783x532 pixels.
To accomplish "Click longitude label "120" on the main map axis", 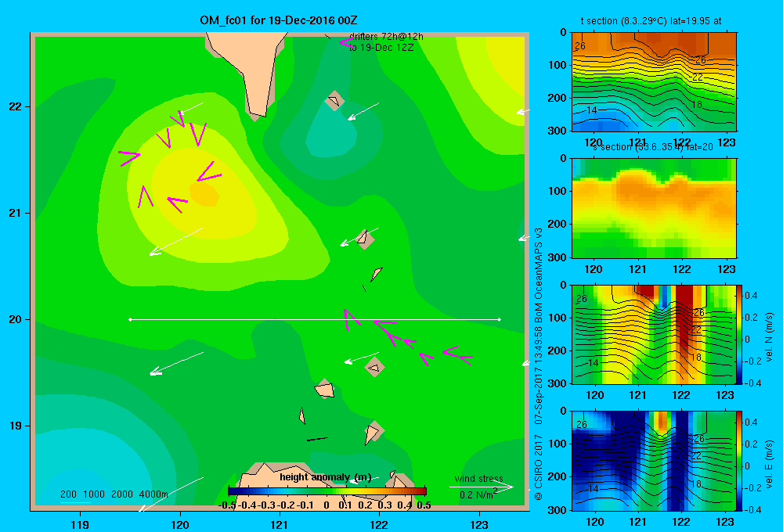I will click(x=180, y=524).
